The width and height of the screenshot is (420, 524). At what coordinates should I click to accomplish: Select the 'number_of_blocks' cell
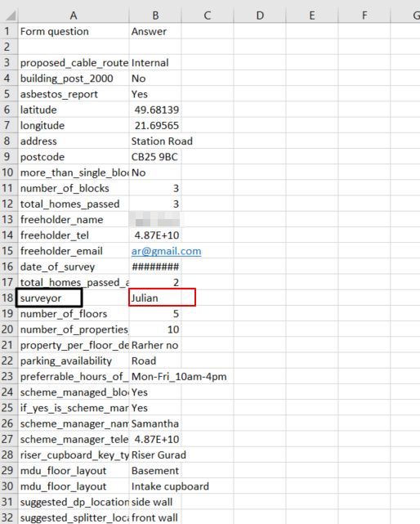[74, 188]
